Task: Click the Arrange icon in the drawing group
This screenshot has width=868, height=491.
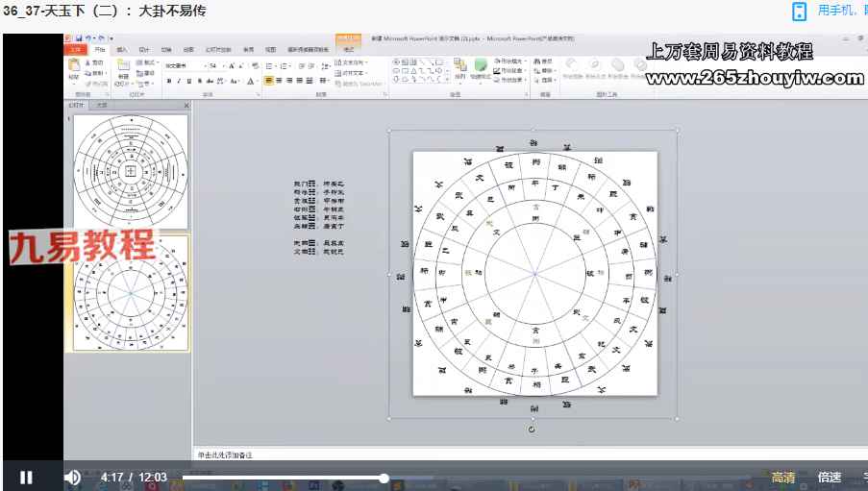Action: [x=459, y=70]
